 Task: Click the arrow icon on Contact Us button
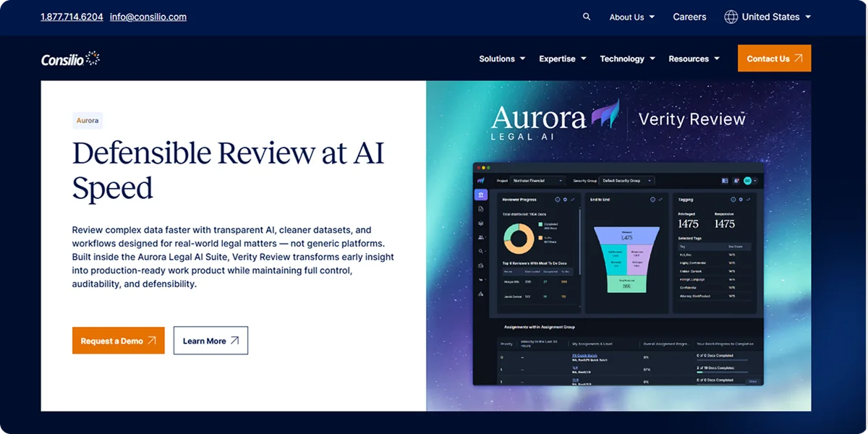pyautogui.click(x=798, y=59)
